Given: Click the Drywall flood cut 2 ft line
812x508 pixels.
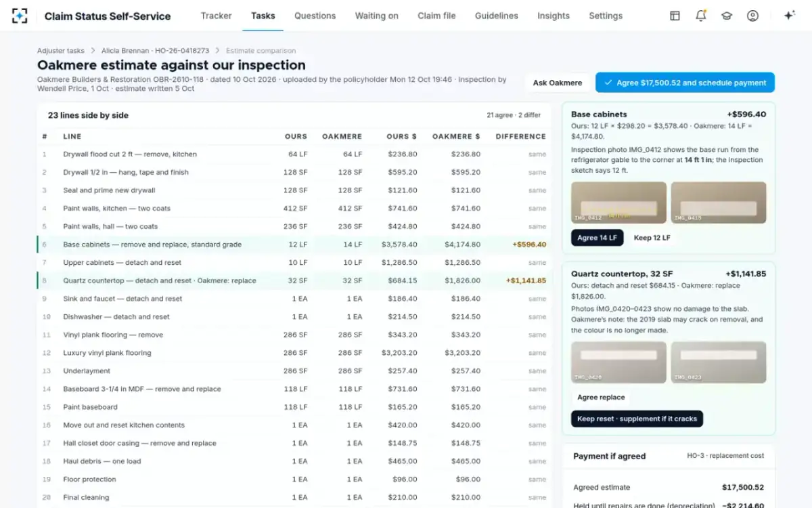Looking at the screenshot, I should pos(130,154).
